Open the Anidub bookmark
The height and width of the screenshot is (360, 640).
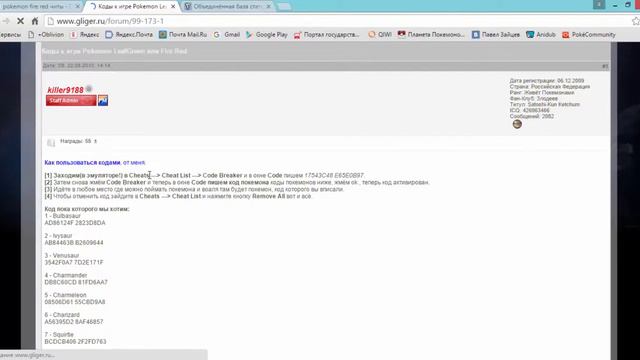click(x=541, y=35)
